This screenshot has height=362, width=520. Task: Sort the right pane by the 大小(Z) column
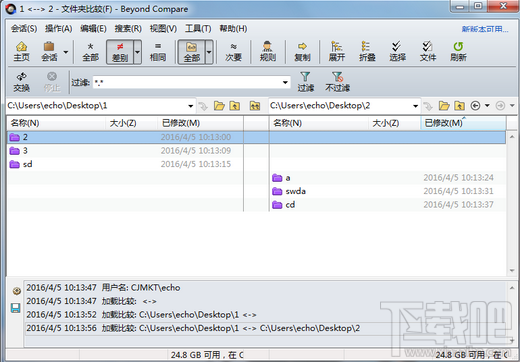(x=394, y=123)
